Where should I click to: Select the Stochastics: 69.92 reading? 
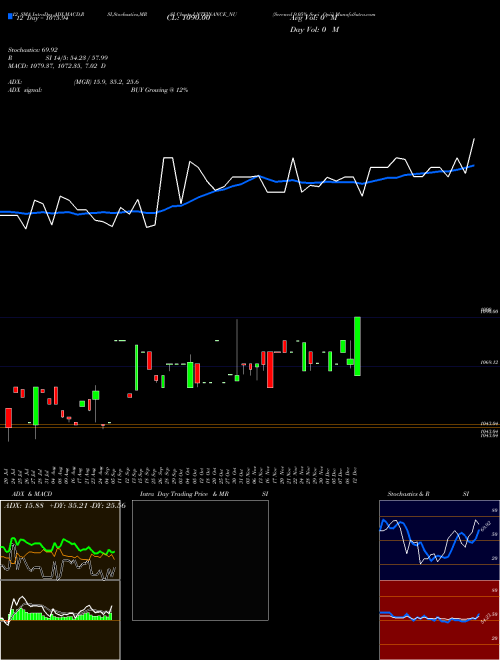[x=33, y=50]
